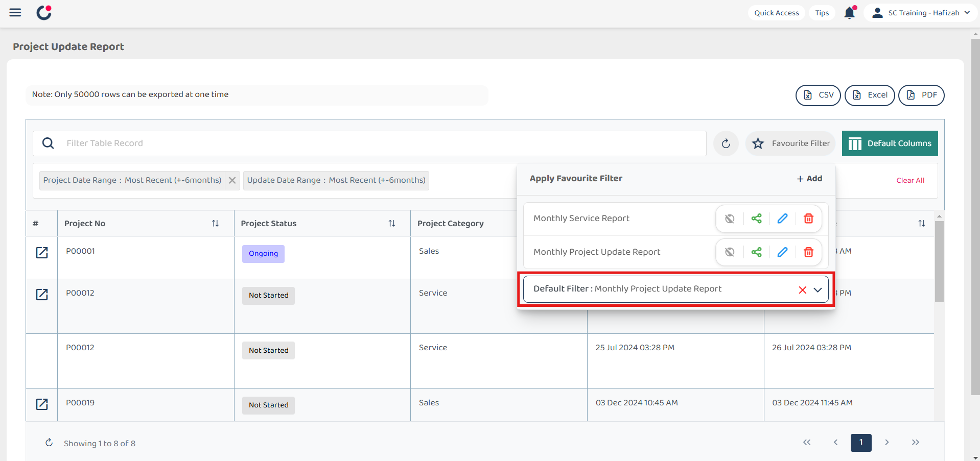Click project number P00019
Screen dimensions: 980x461
coord(80,403)
